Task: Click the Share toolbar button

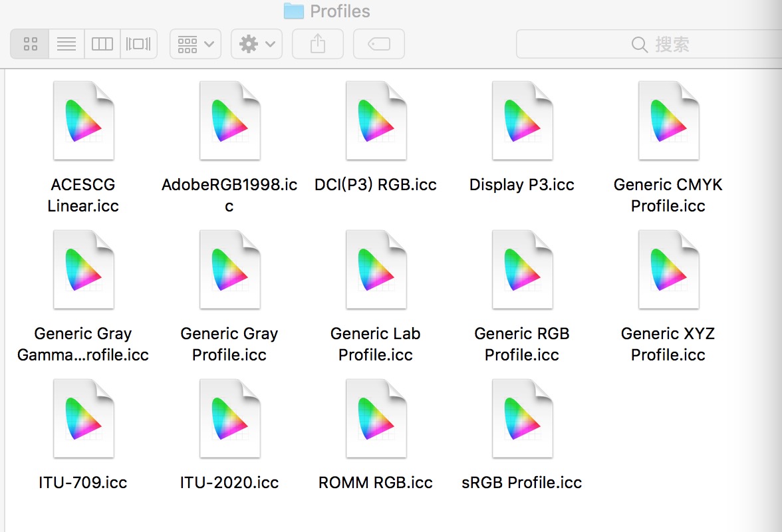Action: click(x=318, y=45)
